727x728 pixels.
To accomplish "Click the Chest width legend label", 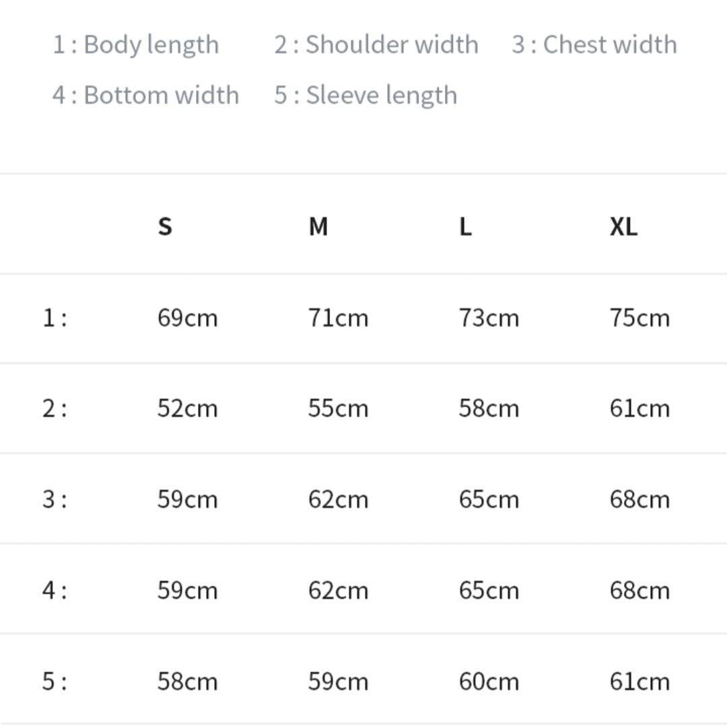I will tap(594, 44).
